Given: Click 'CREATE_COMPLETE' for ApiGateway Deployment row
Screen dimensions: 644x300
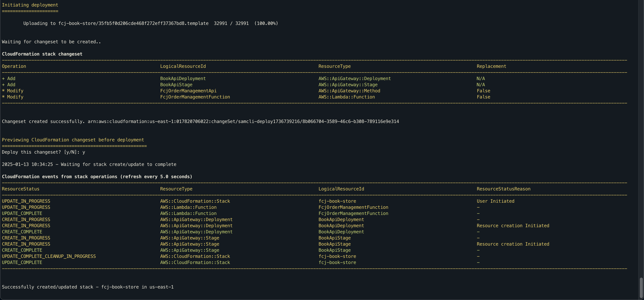Looking at the screenshot, I should point(22,232).
